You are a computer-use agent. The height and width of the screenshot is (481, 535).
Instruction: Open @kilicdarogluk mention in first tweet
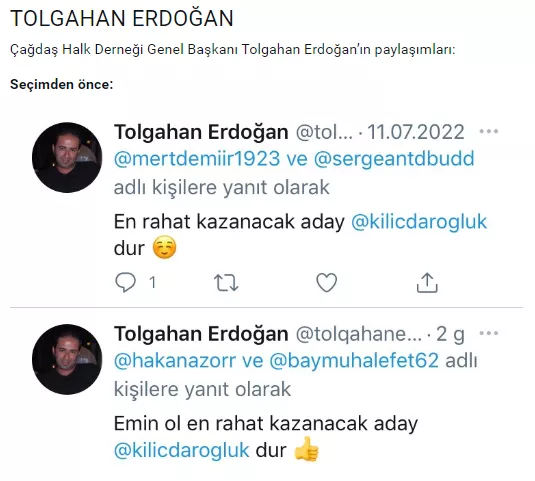(x=419, y=222)
